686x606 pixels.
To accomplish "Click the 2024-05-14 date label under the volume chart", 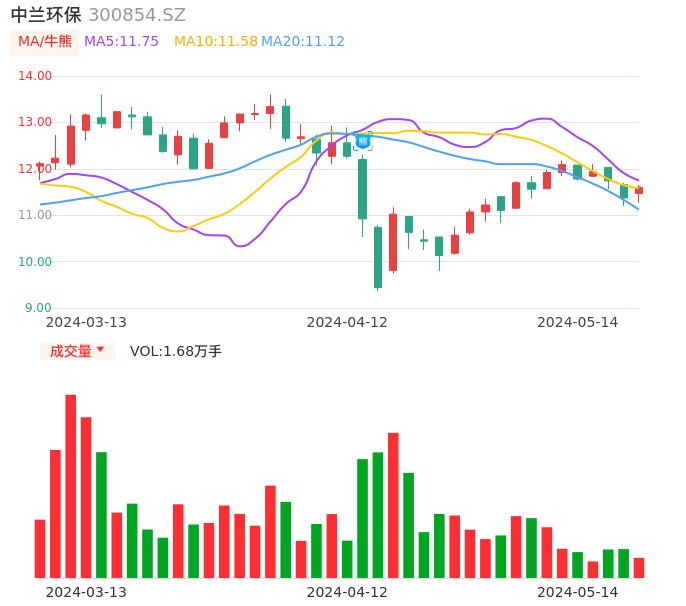I will [x=577, y=592].
